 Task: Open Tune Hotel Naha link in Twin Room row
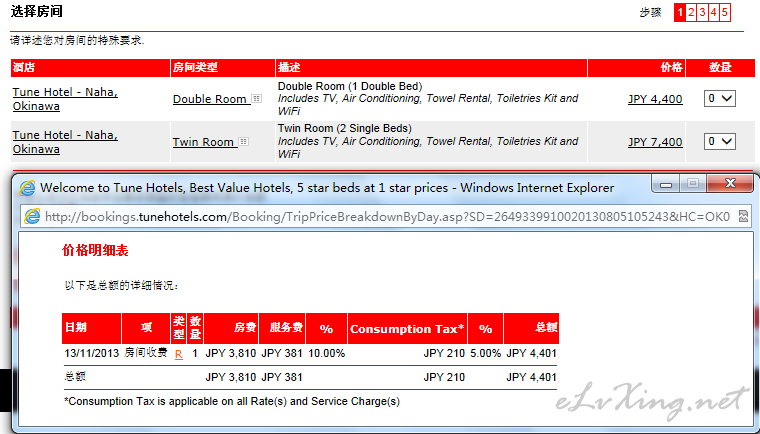pyautogui.click(x=65, y=142)
